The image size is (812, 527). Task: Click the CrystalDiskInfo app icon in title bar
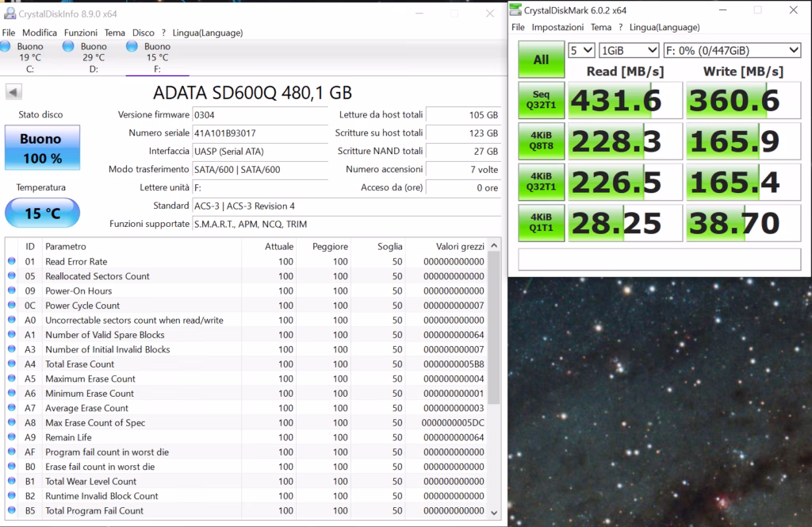[10, 13]
